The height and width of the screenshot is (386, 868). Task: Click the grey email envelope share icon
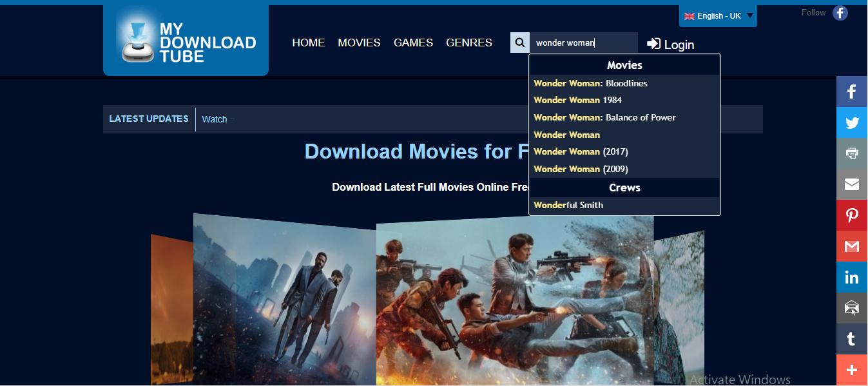(x=852, y=184)
